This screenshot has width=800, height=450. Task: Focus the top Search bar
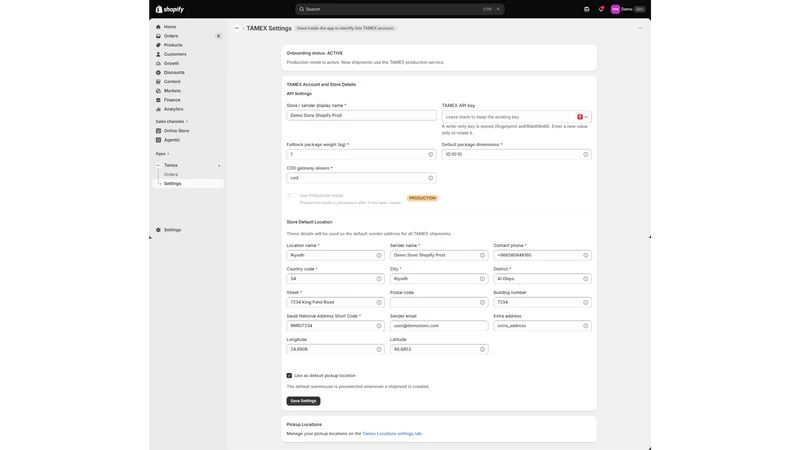click(399, 9)
